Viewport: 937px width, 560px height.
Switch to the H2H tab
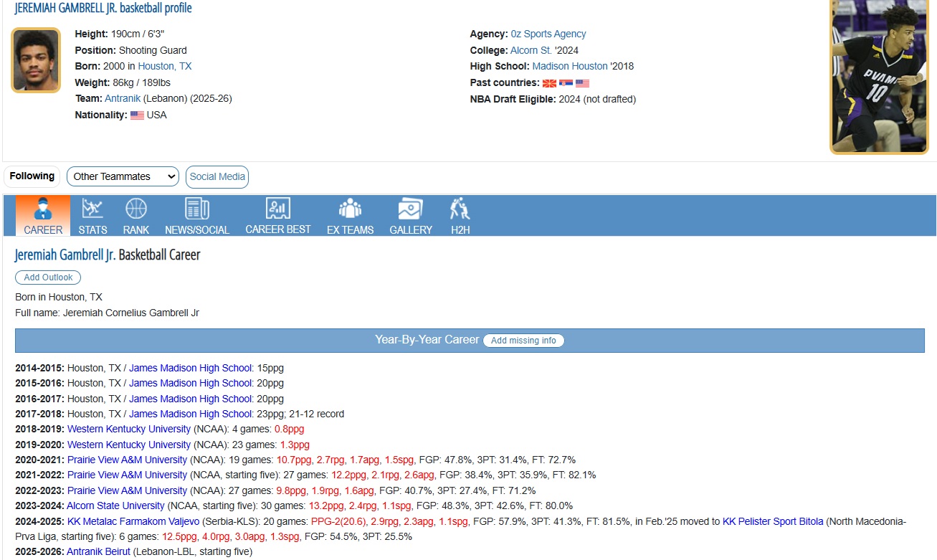[460, 216]
